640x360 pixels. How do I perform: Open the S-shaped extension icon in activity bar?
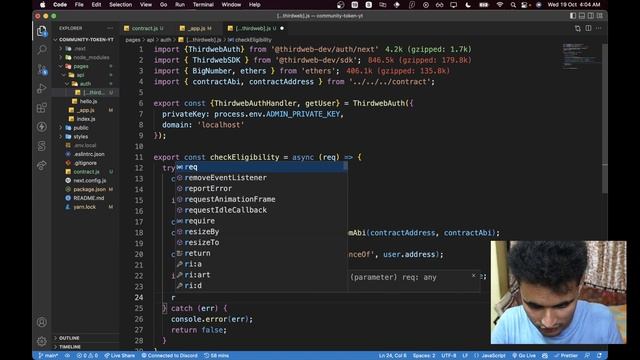42,146
